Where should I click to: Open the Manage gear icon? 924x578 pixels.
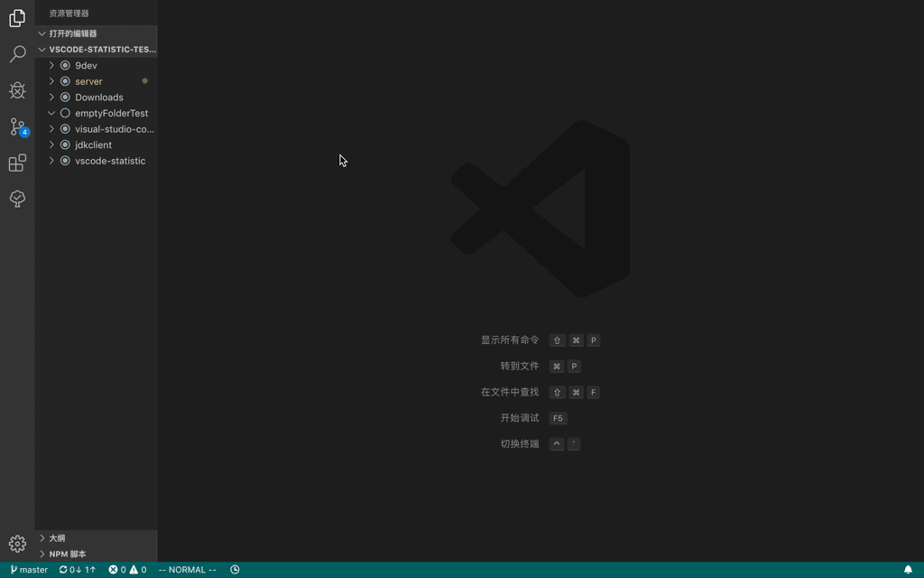tap(17, 543)
